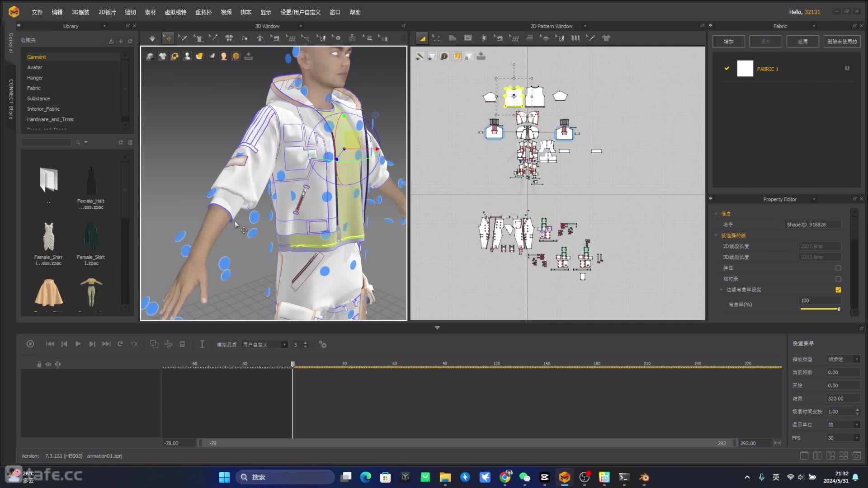
Task: Toggle the 弹性 checkbox
Action: pos(839,268)
